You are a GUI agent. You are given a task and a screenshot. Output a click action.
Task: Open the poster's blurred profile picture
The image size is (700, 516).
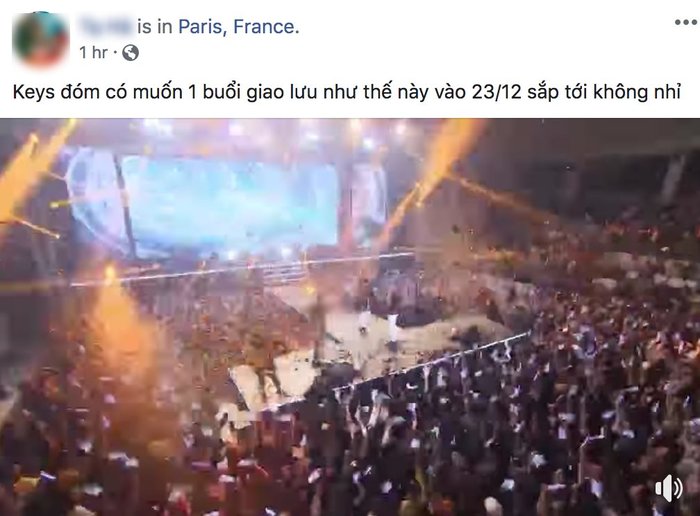tap(41, 39)
